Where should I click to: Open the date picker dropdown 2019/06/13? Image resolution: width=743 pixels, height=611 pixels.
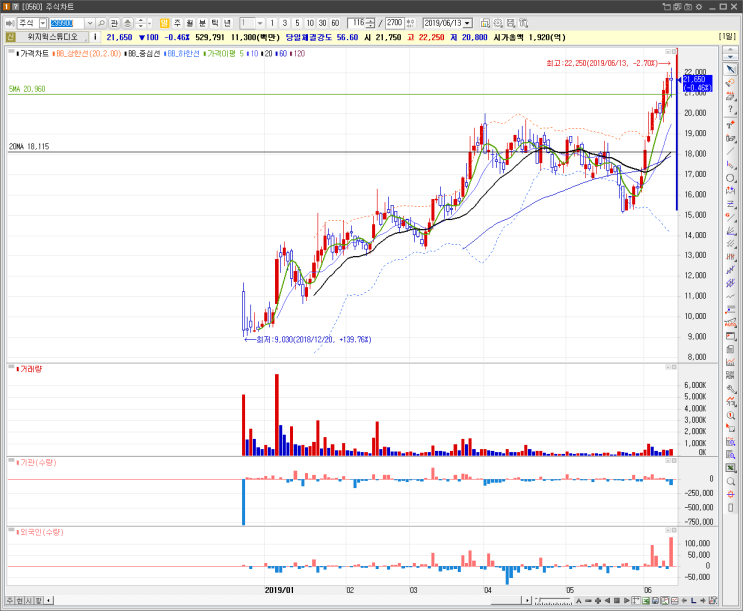pyautogui.click(x=468, y=23)
